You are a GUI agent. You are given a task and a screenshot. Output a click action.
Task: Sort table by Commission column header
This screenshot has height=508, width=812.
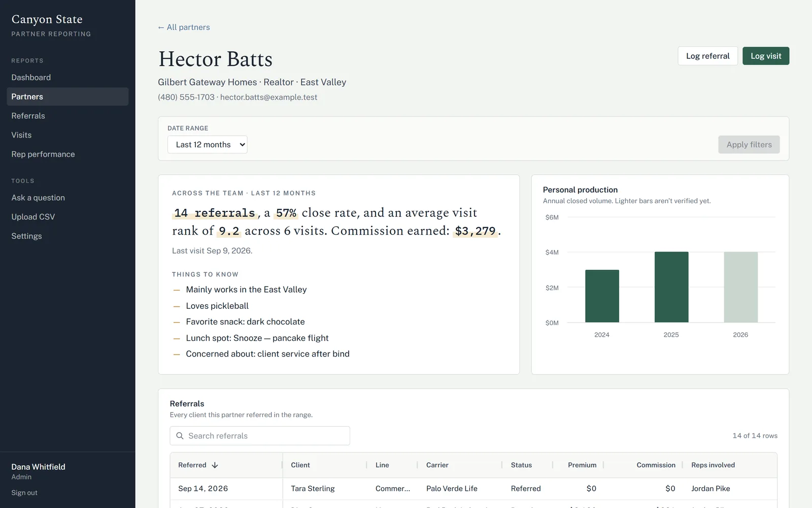click(656, 465)
